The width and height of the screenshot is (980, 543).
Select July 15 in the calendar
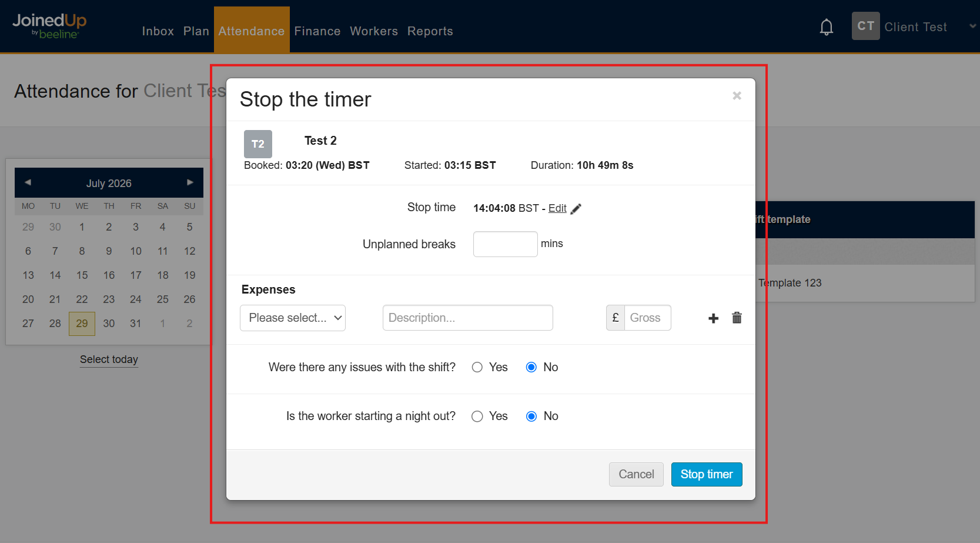82,275
